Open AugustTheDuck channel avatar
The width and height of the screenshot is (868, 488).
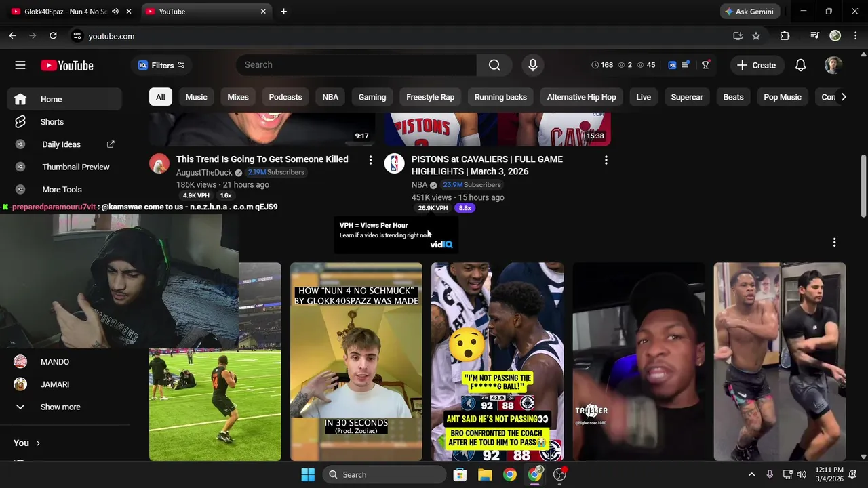[159, 163]
